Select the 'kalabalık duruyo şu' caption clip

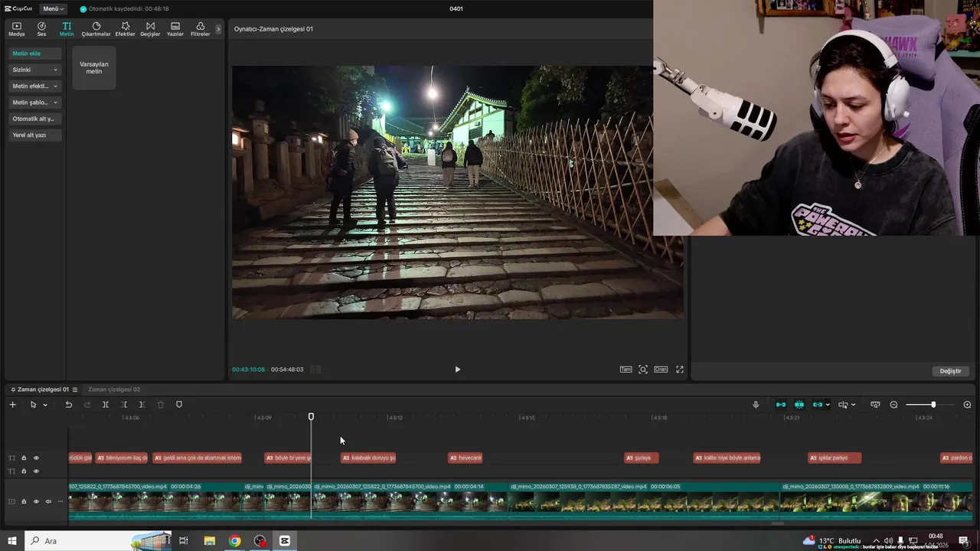click(x=368, y=458)
